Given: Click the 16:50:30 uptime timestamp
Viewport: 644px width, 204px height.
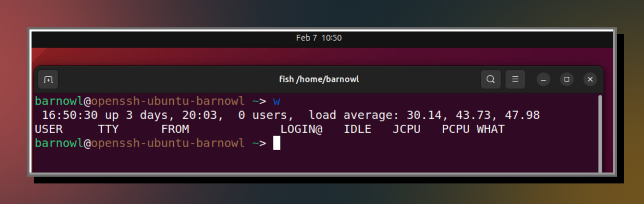Looking at the screenshot, I should [70, 115].
